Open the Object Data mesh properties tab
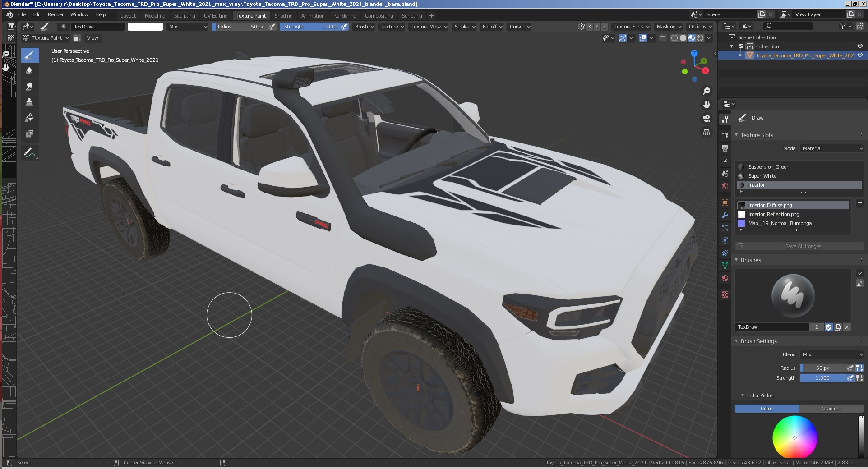868x469 pixels. coord(725,266)
